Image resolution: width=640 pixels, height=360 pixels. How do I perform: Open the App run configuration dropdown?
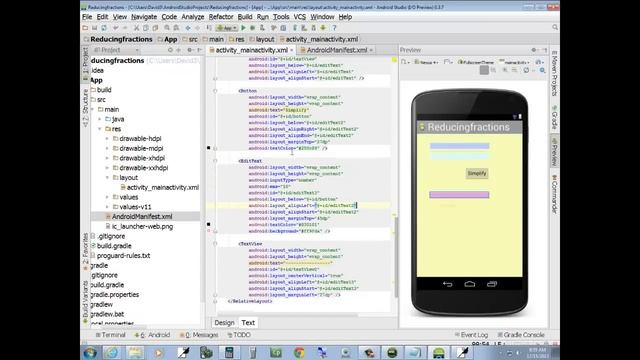tap(227, 28)
